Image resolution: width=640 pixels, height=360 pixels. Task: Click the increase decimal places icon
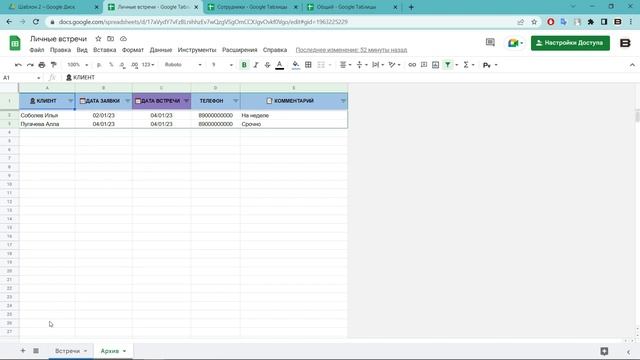tap(134, 65)
